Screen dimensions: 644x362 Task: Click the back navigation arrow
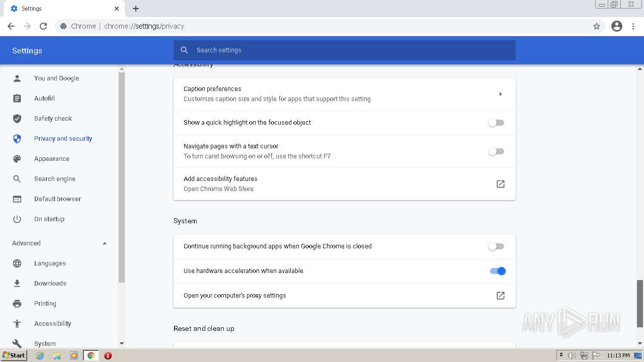tap(11, 26)
